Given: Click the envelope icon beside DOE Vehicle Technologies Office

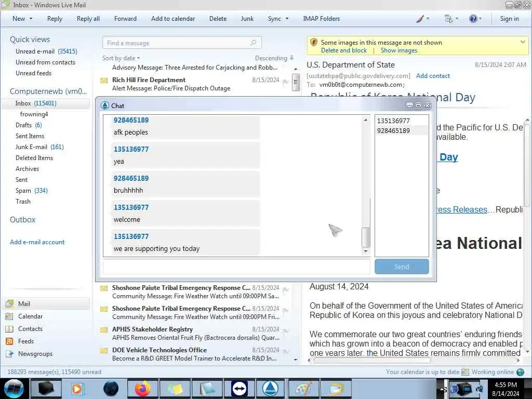Looking at the screenshot, I should click(104, 351).
